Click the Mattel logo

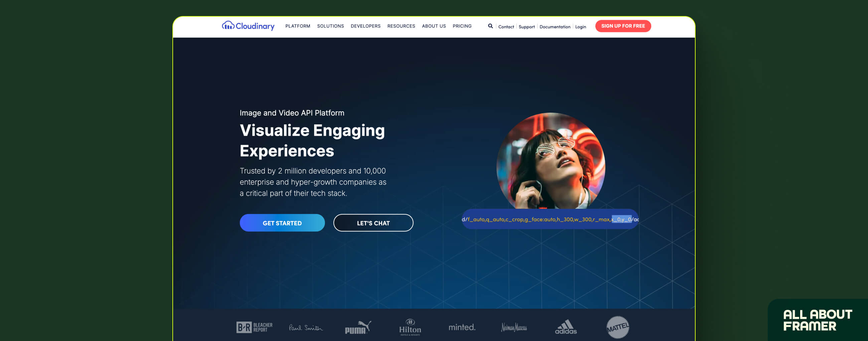pos(618,327)
